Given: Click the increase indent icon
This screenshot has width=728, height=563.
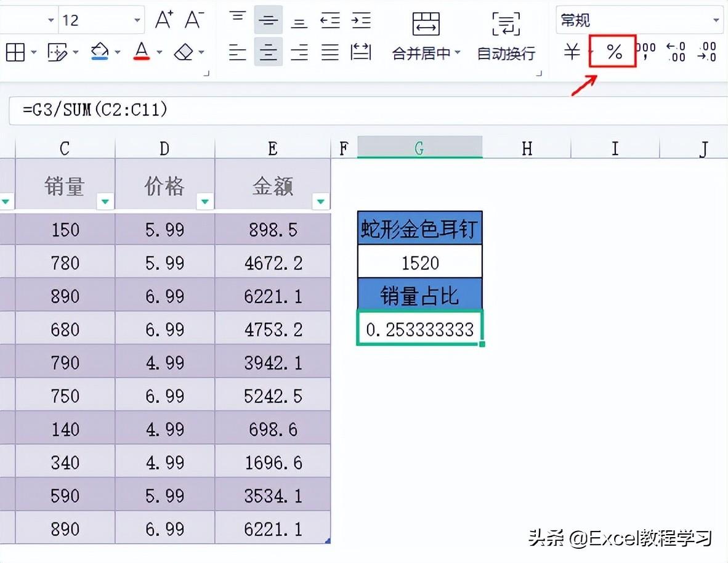Looking at the screenshot, I should tap(361, 20).
